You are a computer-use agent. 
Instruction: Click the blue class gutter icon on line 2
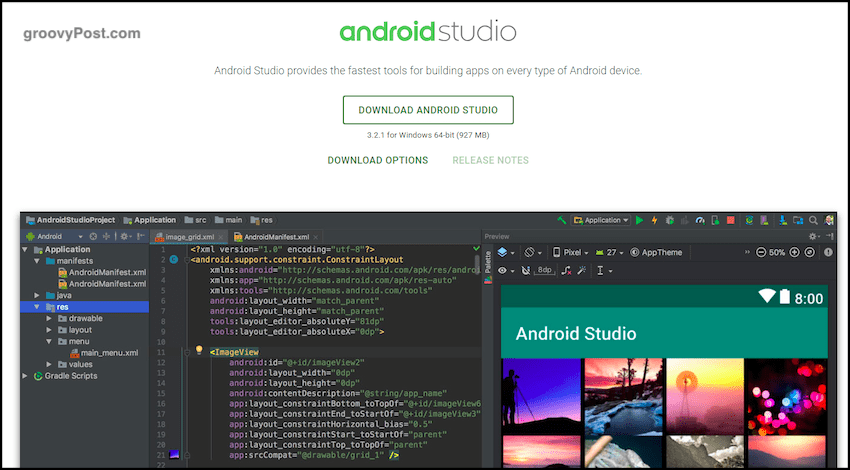click(x=173, y=260)
